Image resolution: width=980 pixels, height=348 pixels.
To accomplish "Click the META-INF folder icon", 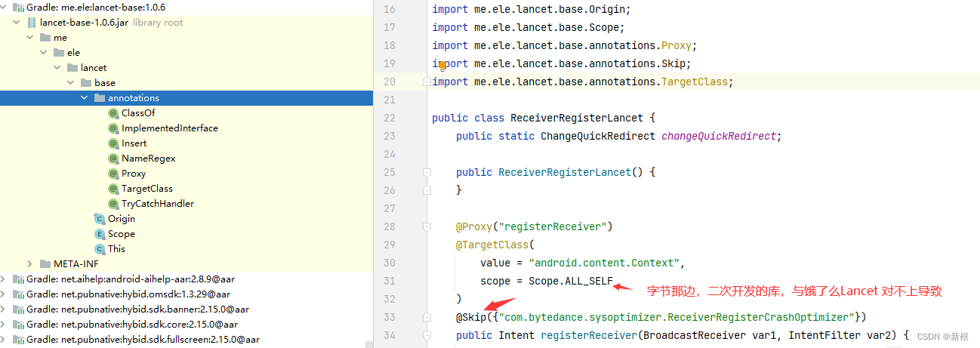I will coord(45,264).
